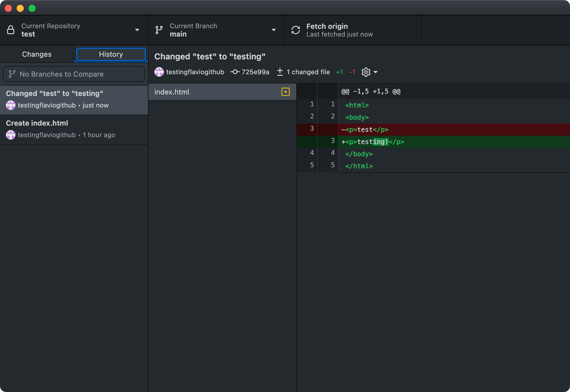Screen dimensions: 570x392
Task: Click the changed file diff icon
Action: tap(280, 72)
